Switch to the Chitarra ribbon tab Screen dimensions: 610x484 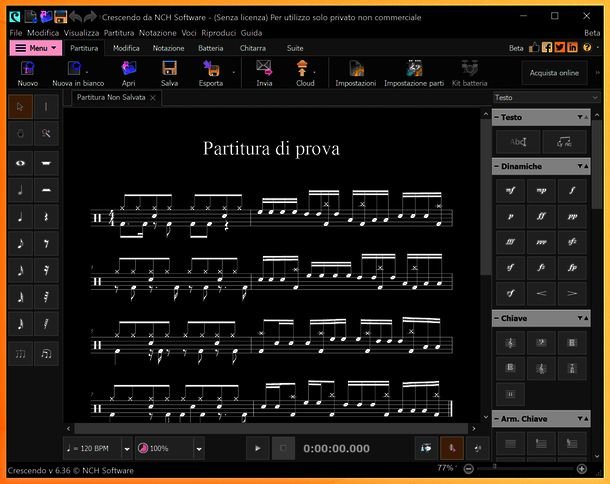click(253, 48)
